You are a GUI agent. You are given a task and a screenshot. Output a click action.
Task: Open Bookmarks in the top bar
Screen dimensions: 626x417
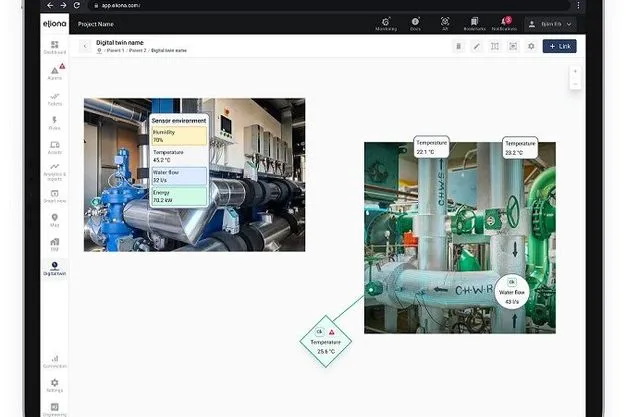click(474, 24)
